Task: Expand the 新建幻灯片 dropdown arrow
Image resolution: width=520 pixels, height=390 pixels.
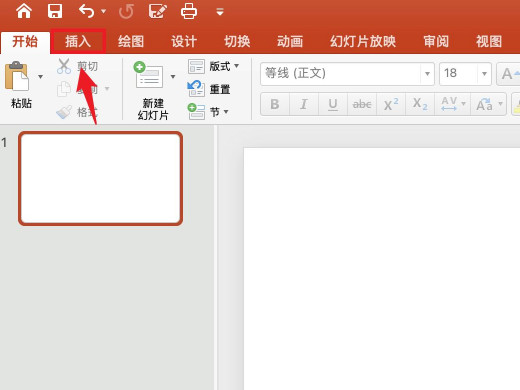Action: point(173,77)
